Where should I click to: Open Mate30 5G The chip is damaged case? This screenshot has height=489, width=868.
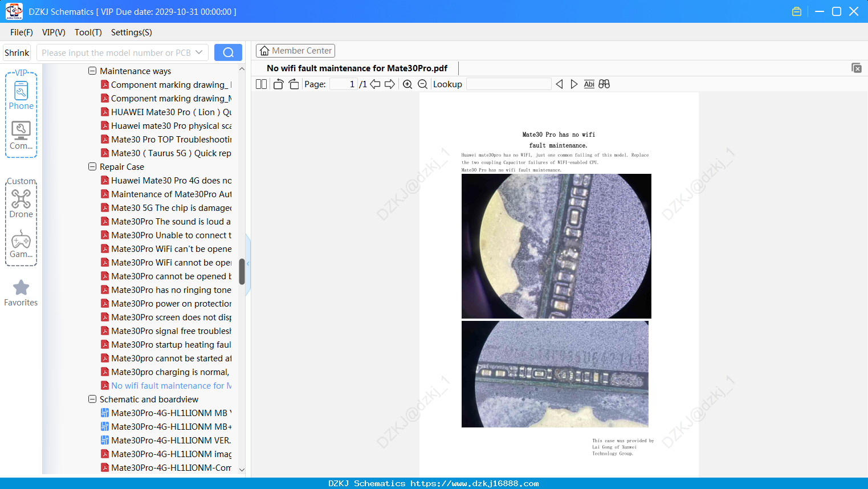point(166,208)
